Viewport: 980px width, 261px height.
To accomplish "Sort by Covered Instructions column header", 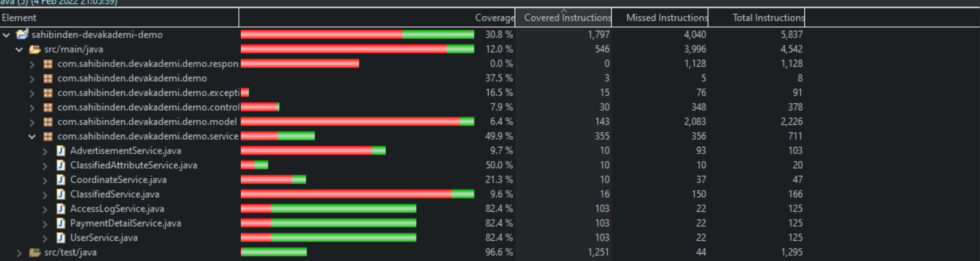I will tap(564, 17).
